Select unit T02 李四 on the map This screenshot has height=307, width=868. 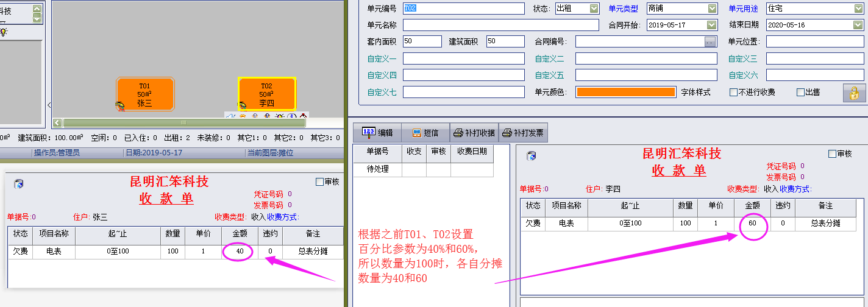point(266,94)
